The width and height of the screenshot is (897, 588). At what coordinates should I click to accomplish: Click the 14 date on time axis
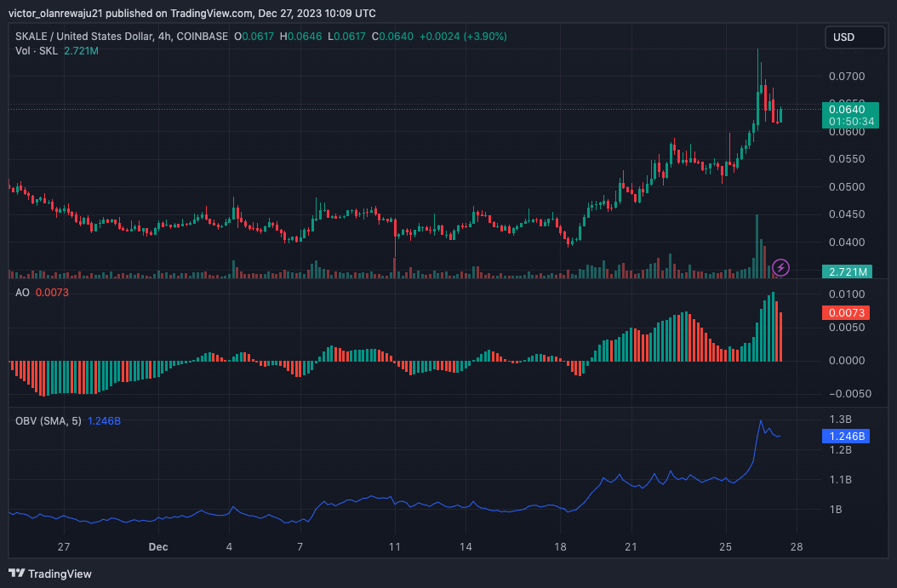coord(466,547)
